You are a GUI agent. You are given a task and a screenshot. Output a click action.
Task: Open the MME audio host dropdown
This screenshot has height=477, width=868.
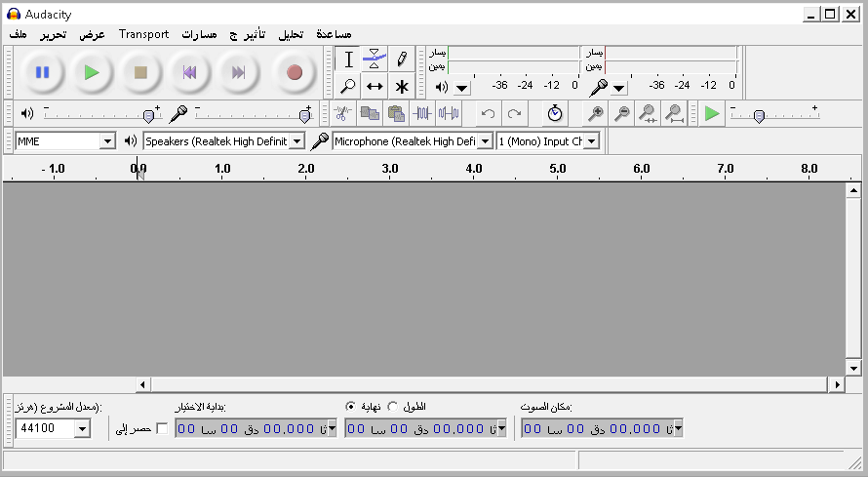tap(107, 141)
